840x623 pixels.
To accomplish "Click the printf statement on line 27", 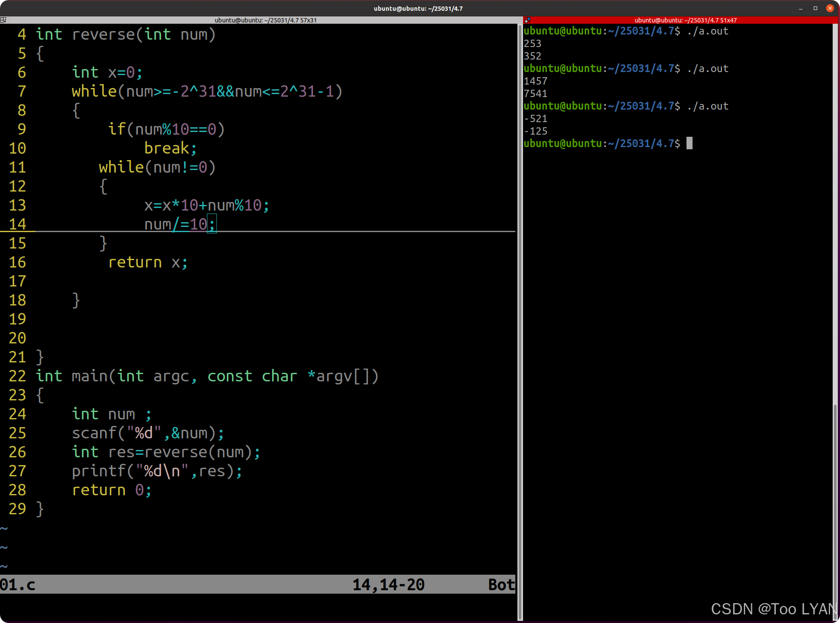I will [x=157, y=471].
